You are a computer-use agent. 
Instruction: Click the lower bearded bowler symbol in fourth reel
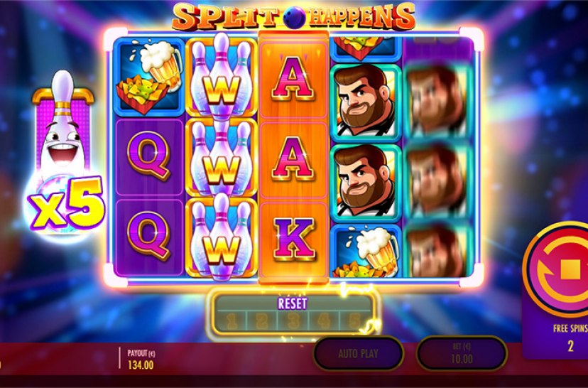click(365, 183)
